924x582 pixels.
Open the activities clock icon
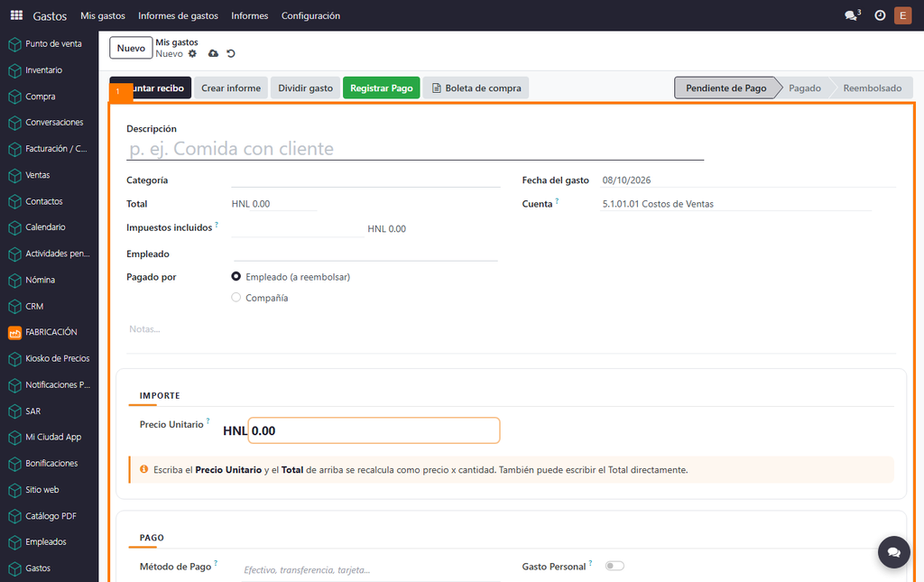880,15
